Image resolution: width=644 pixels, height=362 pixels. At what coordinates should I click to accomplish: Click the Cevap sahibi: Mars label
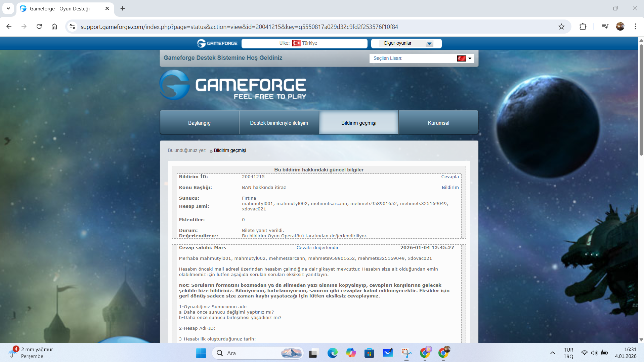click(203, 248)
